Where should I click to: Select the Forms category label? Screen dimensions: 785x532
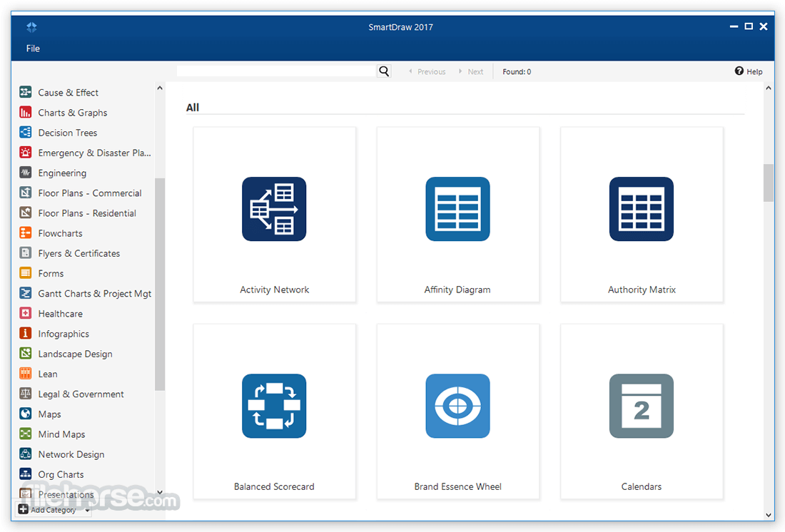51,273
